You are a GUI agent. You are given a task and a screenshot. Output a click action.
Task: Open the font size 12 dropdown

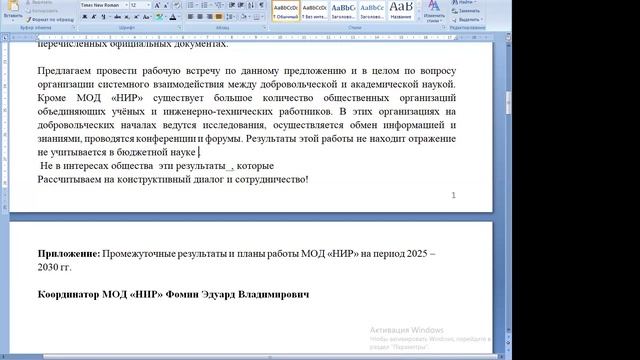click(148, 5)
